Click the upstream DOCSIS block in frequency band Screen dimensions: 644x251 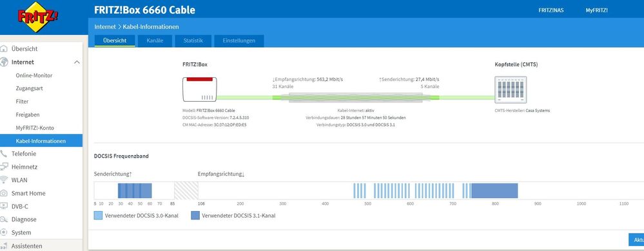pyautogui.click(x=135, y=191)
